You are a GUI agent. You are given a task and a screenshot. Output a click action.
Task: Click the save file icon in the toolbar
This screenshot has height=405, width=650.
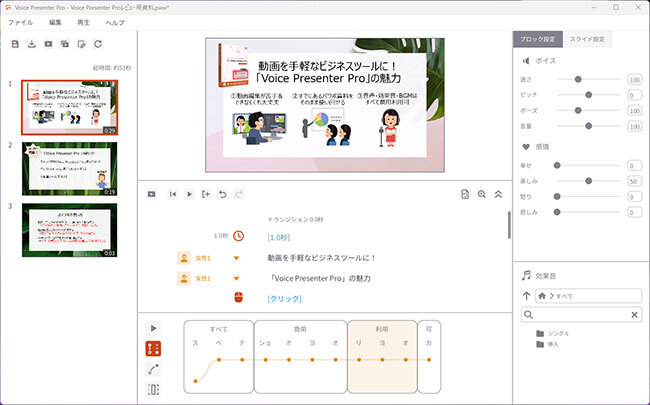(x=15, y=44)
